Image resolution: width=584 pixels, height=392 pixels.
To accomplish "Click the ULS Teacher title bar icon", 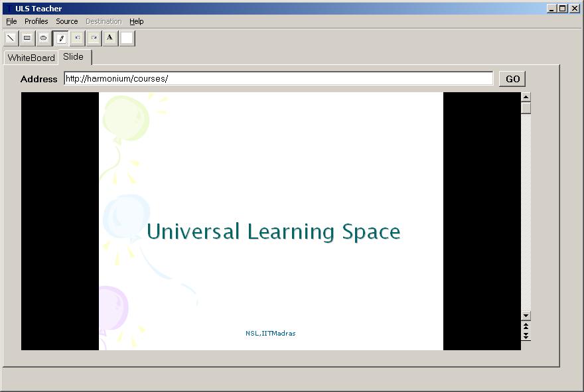I will [9, 9].
